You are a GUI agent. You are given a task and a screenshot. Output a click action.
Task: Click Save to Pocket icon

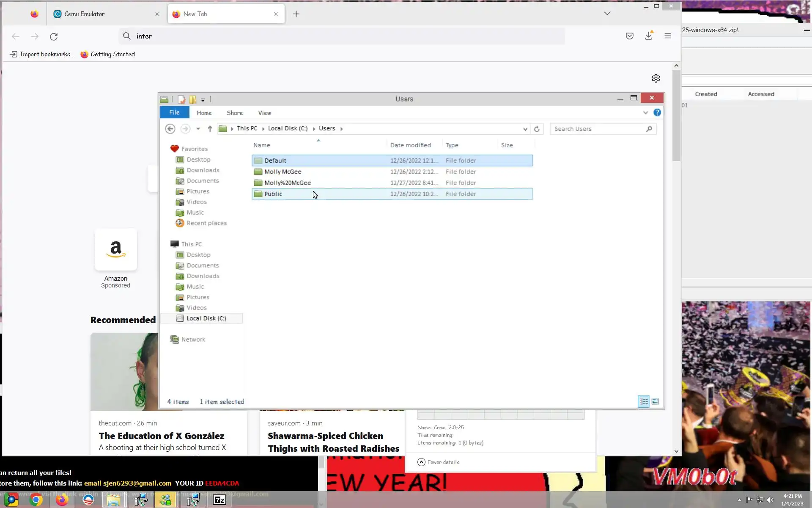pyautogui.click(x=629, y=36)
